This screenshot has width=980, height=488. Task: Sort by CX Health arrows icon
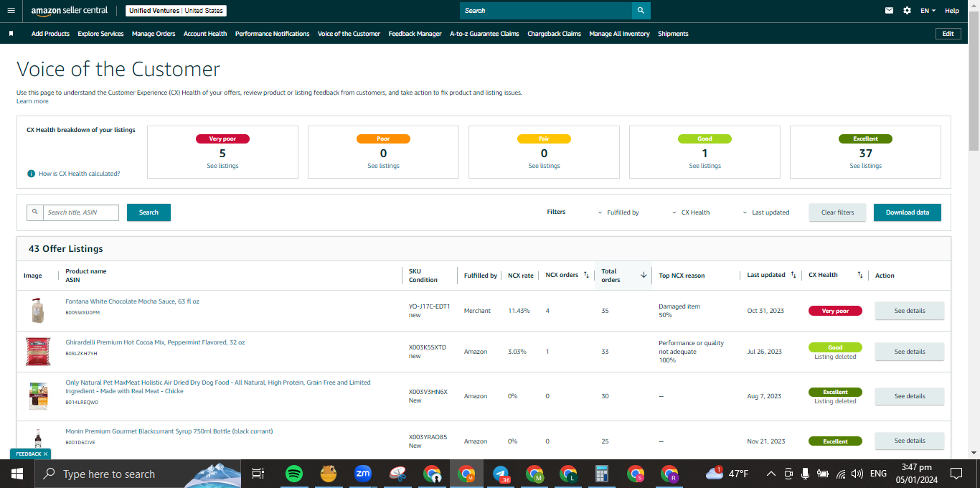[859, 275]
